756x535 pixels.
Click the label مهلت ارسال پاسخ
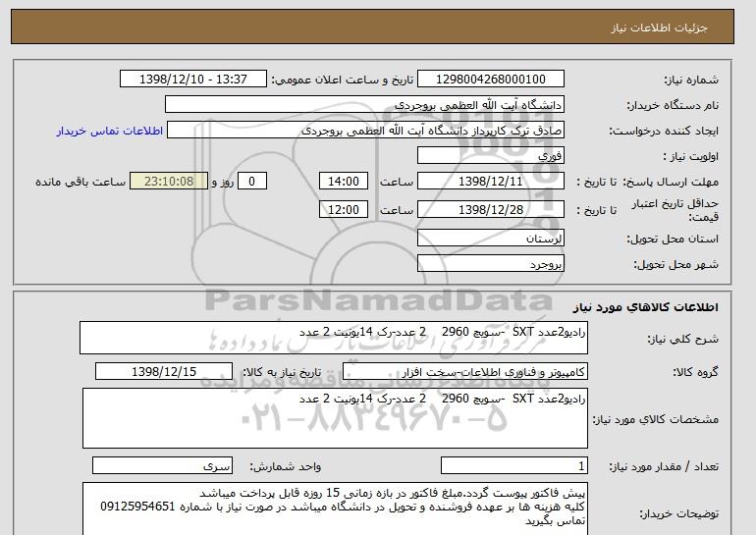pyautogui.click(x=672, y=182)
